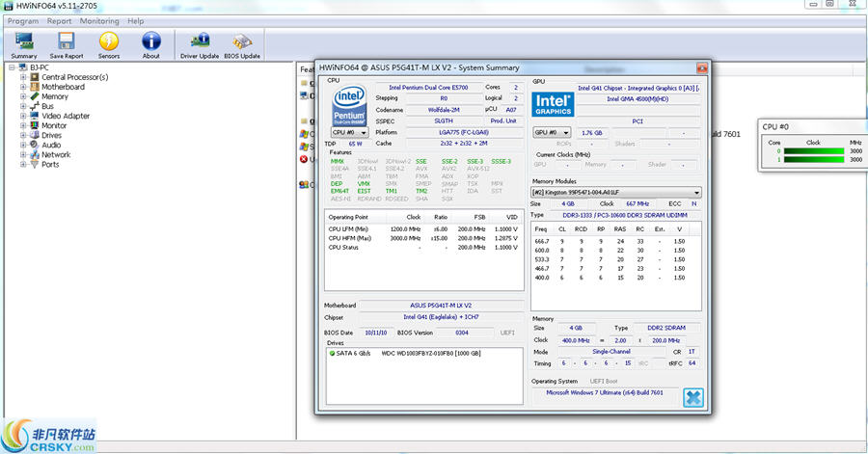This screenshot has height=454, width=868.
Task: Expand the Video Adapter tree node
Action: point(23,116)
